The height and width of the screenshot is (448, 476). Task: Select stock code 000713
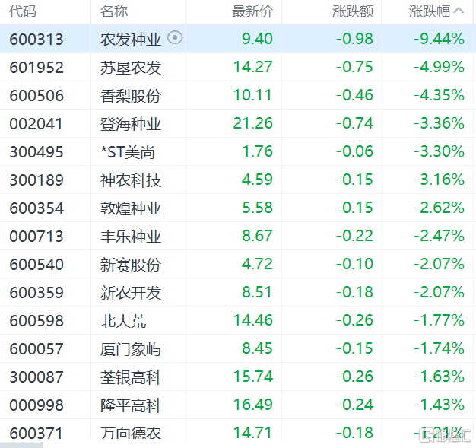click(36, 237)
